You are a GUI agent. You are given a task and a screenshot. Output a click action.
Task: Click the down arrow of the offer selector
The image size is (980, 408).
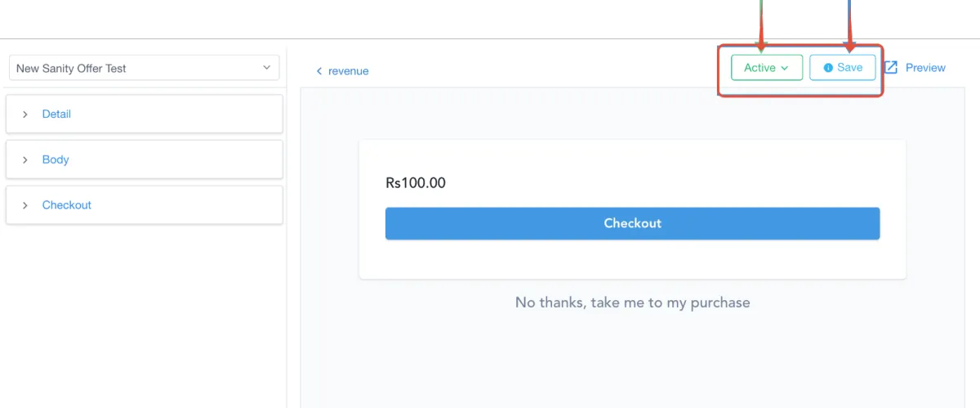[266, 68]
